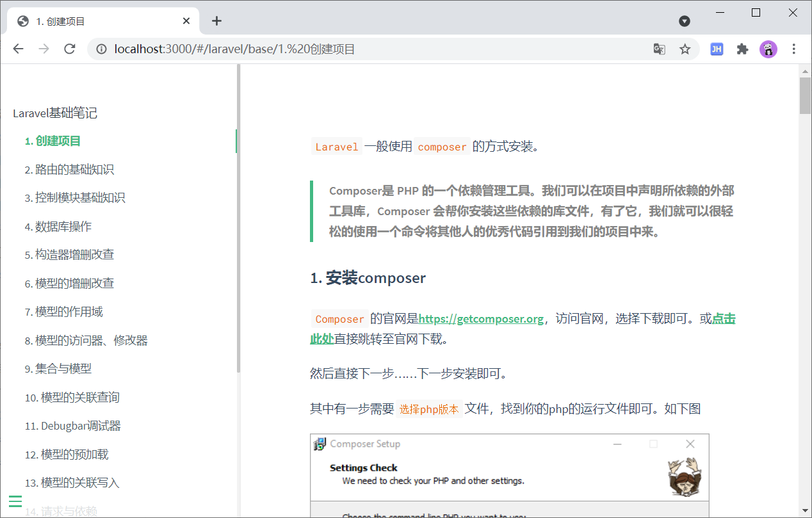Bookmark this page with the star icon
Screen dimensions: 812x518
[685, 49]
